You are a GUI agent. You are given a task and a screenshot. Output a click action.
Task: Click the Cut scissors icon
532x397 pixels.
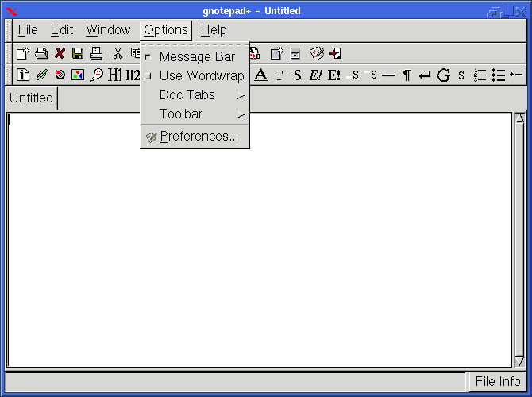(x=118, y=53)
